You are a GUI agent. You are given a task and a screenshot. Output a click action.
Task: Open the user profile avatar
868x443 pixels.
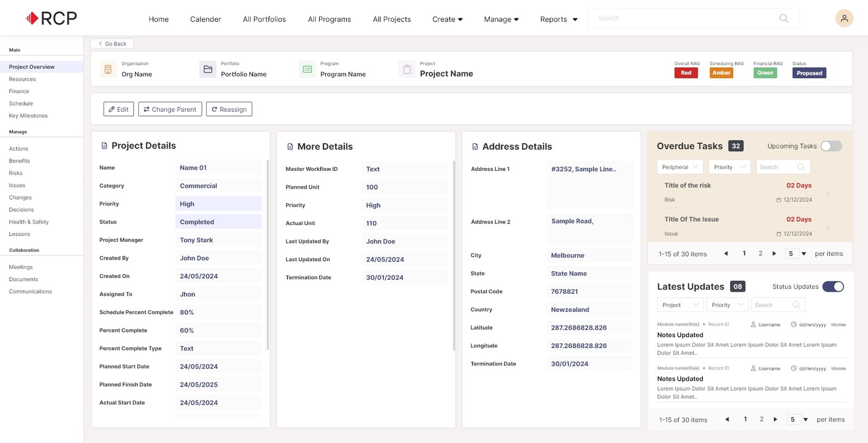(844, 18)
